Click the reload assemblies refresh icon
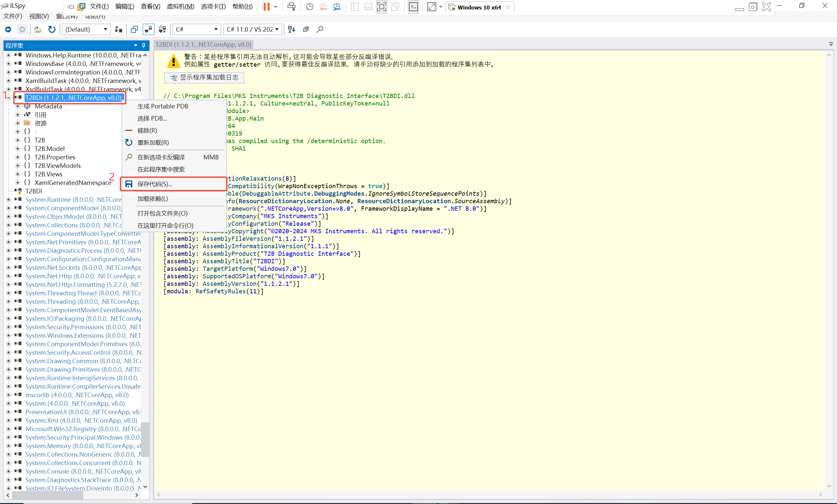837x504 pixels. click(x=52, y=29)
